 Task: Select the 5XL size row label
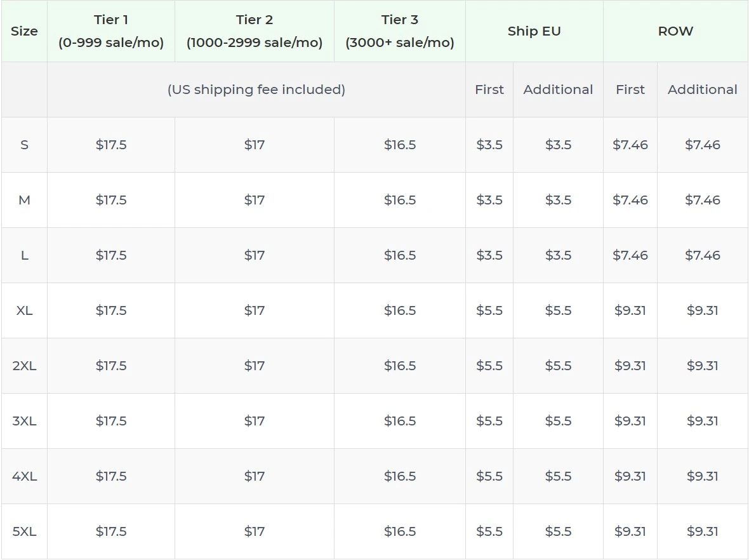pos(25,531)
